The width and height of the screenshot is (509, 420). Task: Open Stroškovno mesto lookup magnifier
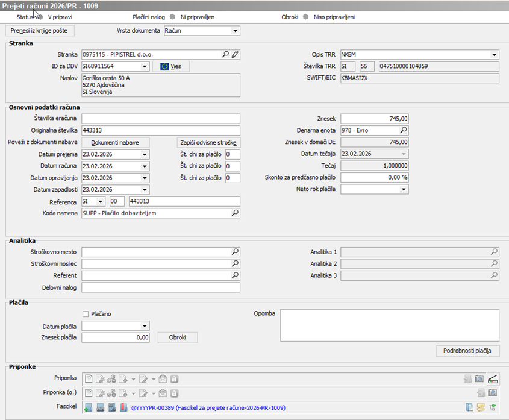coord(235,252)
